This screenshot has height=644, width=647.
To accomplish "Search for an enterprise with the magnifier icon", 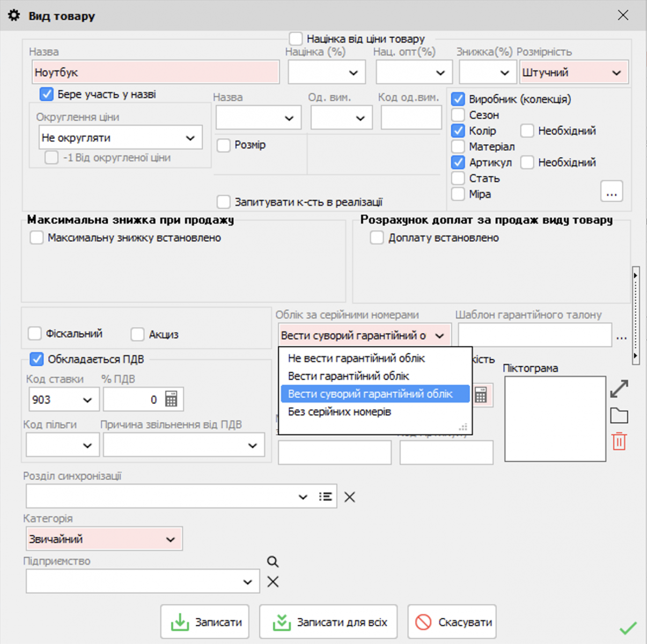I will pos(273,562).
